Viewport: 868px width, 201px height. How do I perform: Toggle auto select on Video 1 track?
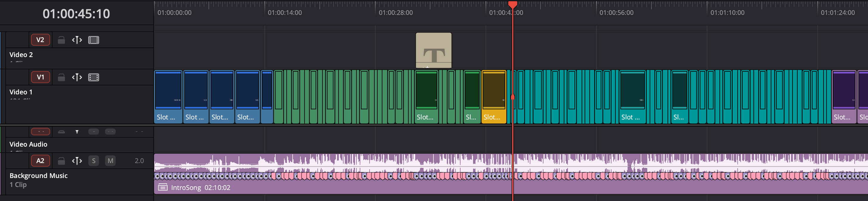point(77,77)
